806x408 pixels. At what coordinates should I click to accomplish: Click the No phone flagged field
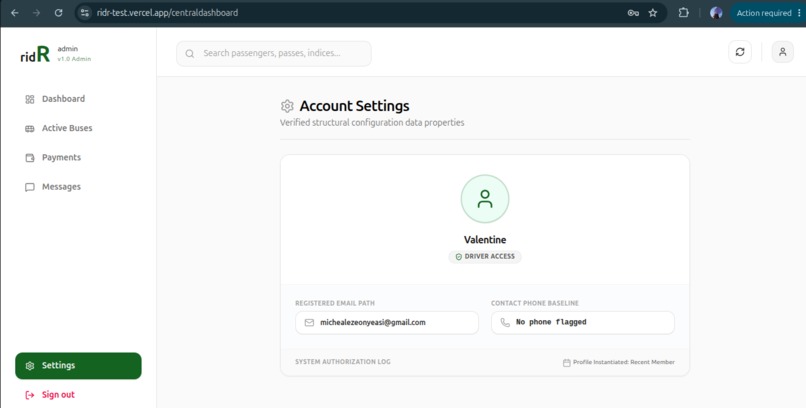point(582,323)
